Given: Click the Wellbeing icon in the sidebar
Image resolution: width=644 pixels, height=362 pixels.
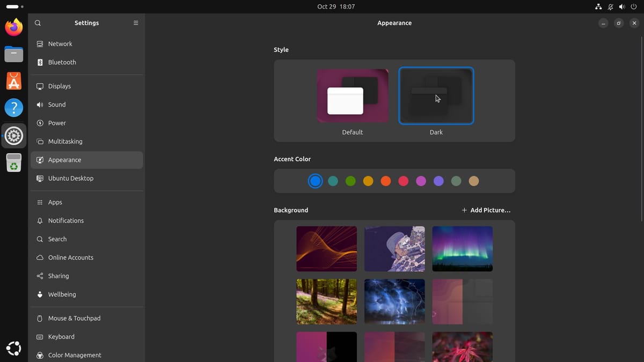Looking at the screenshot, I should [x=40, y=294].
